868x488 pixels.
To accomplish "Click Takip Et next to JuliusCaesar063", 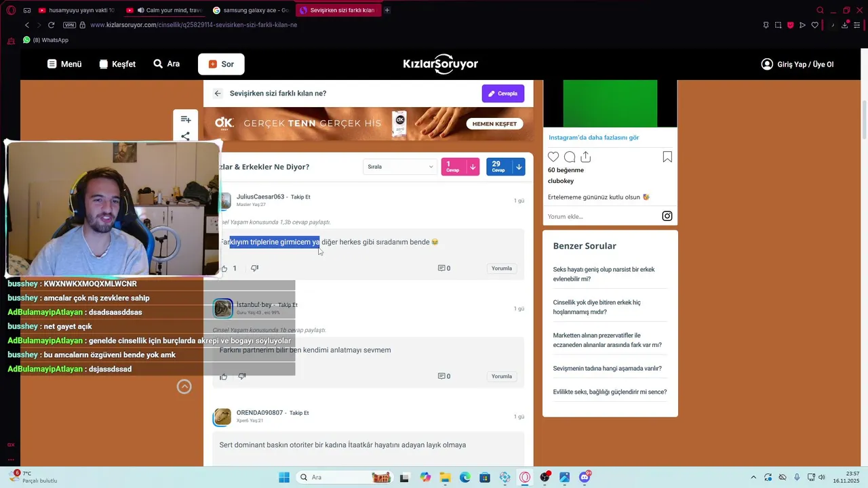I will (x=300, y=197).
